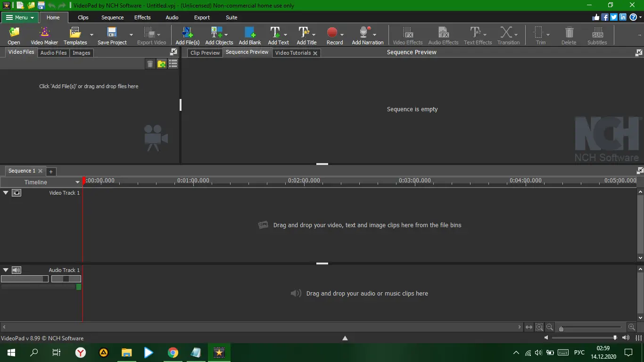Open Record dropdown arrow
This screenshot has width=644, height=362.
pyautogui.click(x=342, y=35)
